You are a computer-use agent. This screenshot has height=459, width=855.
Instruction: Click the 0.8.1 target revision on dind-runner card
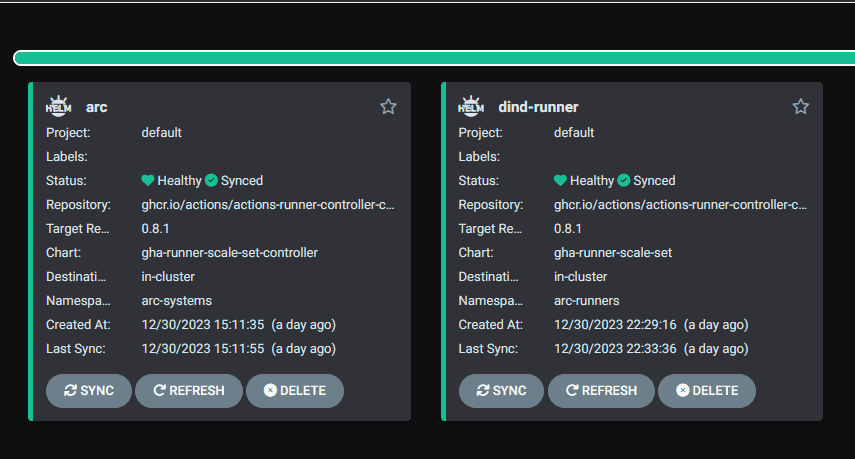[x=568, y=229]
